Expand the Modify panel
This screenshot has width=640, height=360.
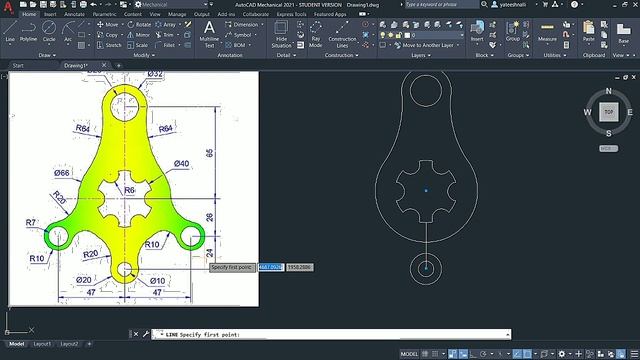pos(144,55)
